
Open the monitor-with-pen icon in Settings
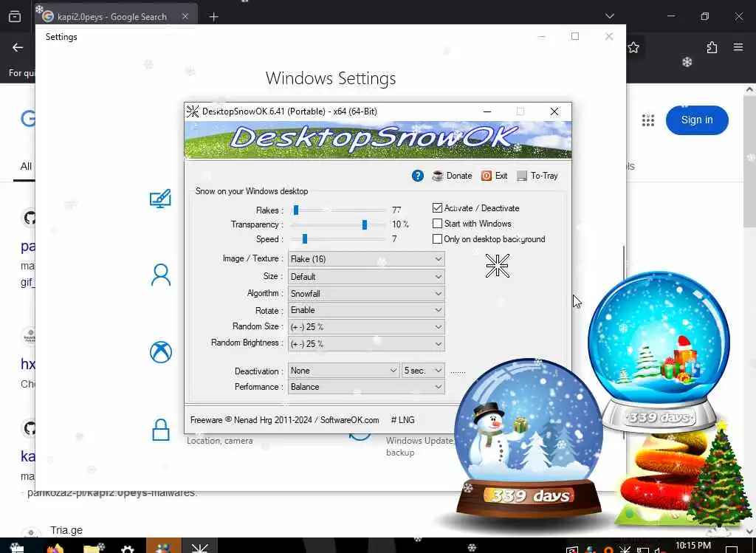pos(160,198)
